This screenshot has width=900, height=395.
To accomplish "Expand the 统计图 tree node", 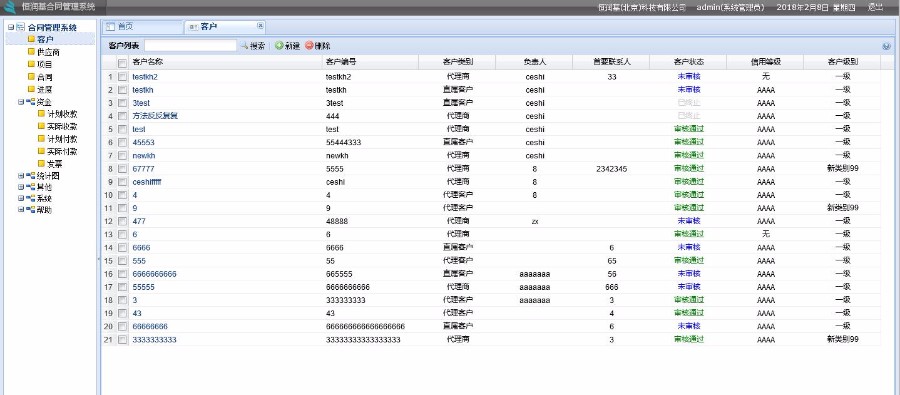I will 21,176.
